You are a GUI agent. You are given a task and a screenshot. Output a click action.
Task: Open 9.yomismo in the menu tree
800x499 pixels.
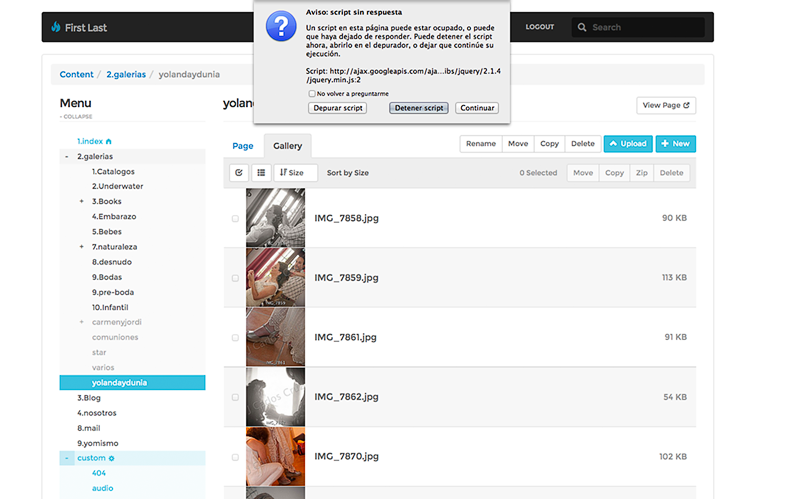point(97,443)
